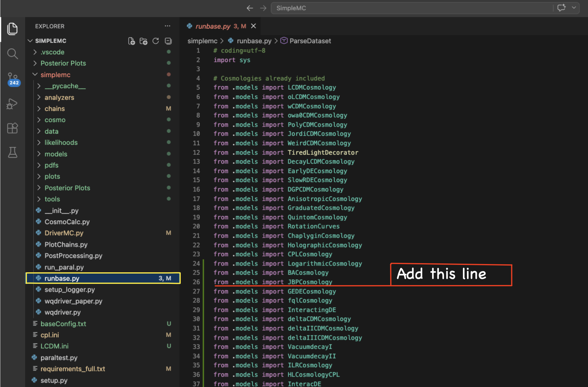Click HLCosmologyCPL import on line 36
588x387 pixels.
tap(314, 375)
